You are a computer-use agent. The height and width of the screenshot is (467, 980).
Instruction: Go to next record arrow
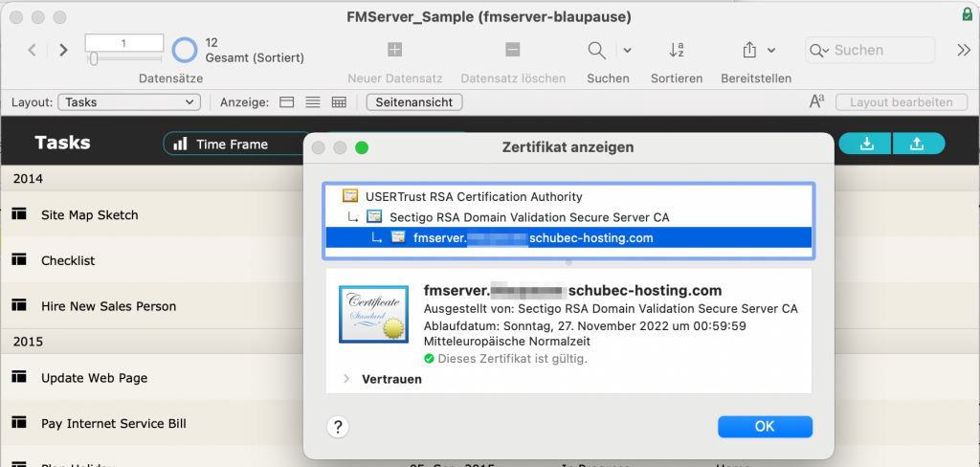[x=63, y=50]
